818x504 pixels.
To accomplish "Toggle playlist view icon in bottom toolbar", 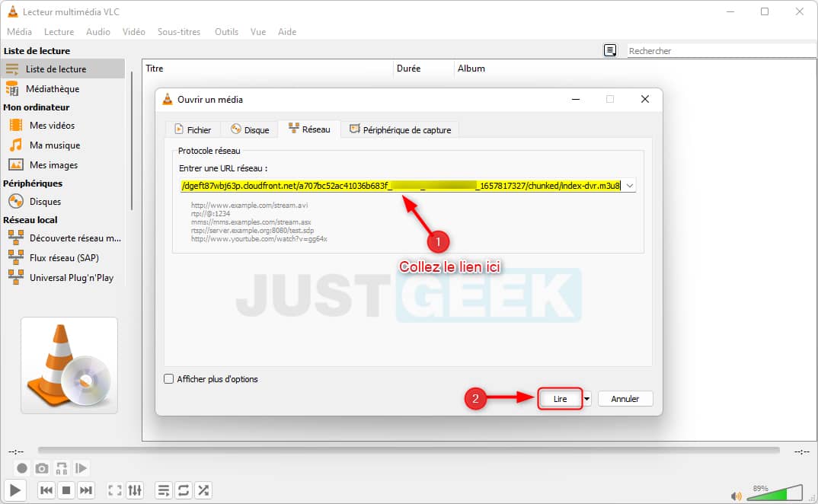I will 163,490.
